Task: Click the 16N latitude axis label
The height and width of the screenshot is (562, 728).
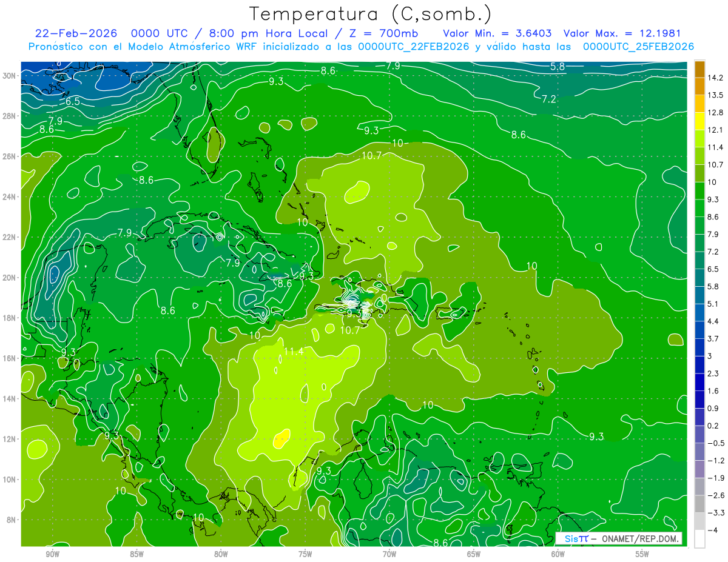Action: coord(10,358)
